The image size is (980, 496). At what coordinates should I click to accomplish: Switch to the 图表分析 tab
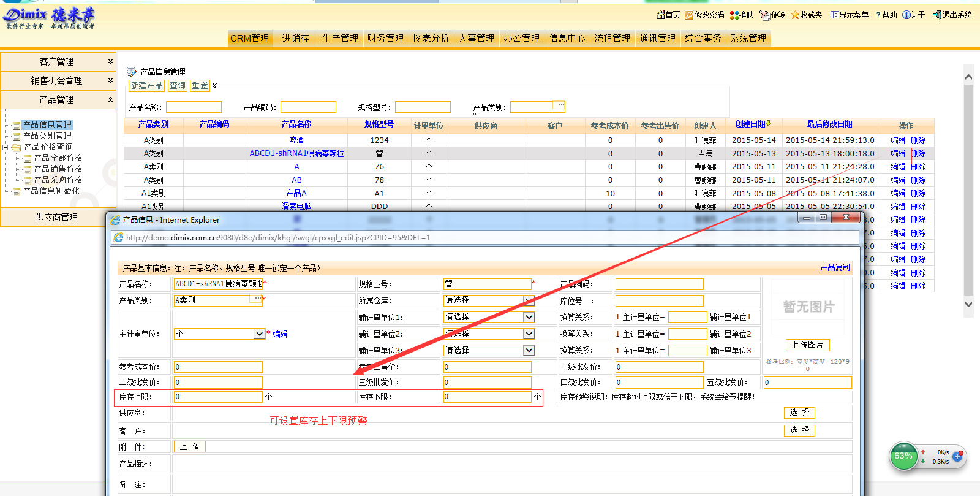coord(431,38)
